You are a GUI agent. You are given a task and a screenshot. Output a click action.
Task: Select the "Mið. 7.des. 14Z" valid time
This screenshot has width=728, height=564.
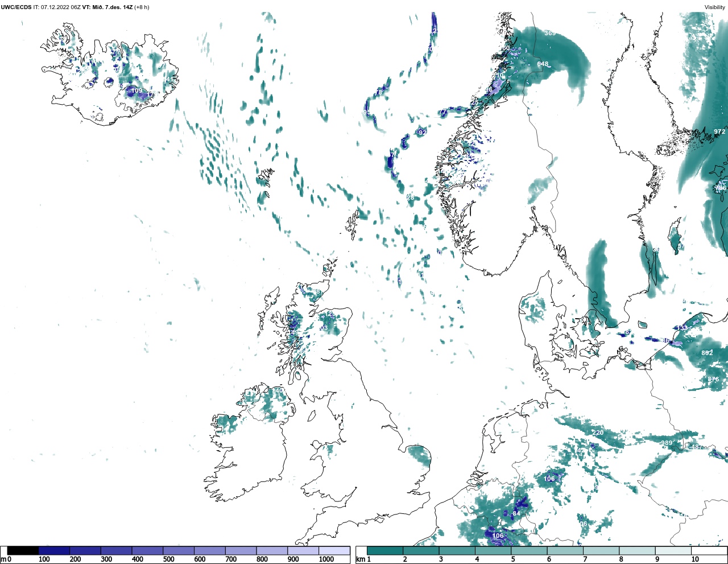tap(112, 7)
